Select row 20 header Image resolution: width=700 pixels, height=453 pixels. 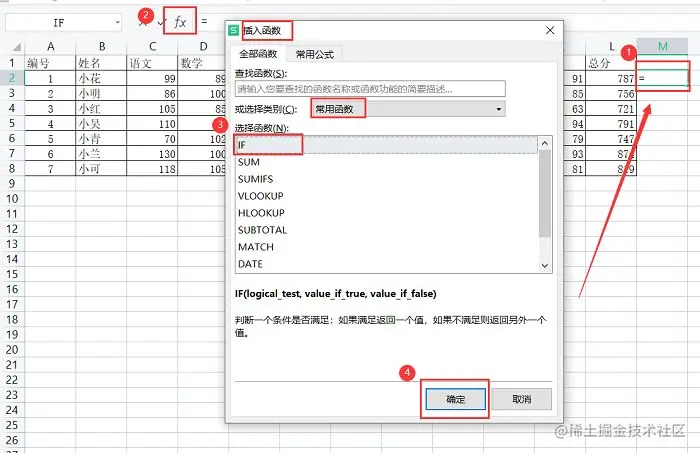click(12, 349)
